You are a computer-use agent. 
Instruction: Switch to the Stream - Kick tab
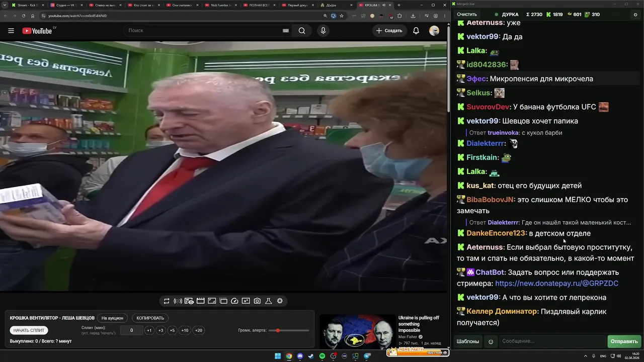click(28, 5)
